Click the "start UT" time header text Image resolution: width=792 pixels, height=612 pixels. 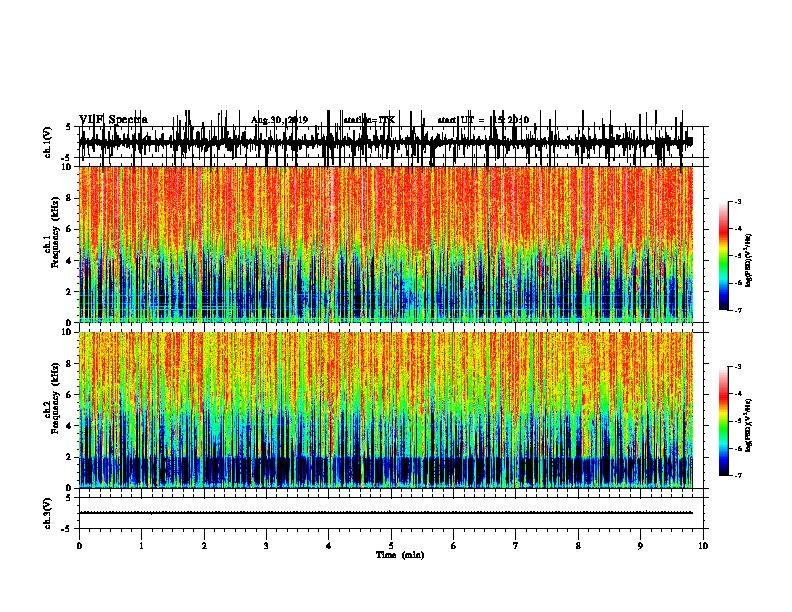point(483,120)
